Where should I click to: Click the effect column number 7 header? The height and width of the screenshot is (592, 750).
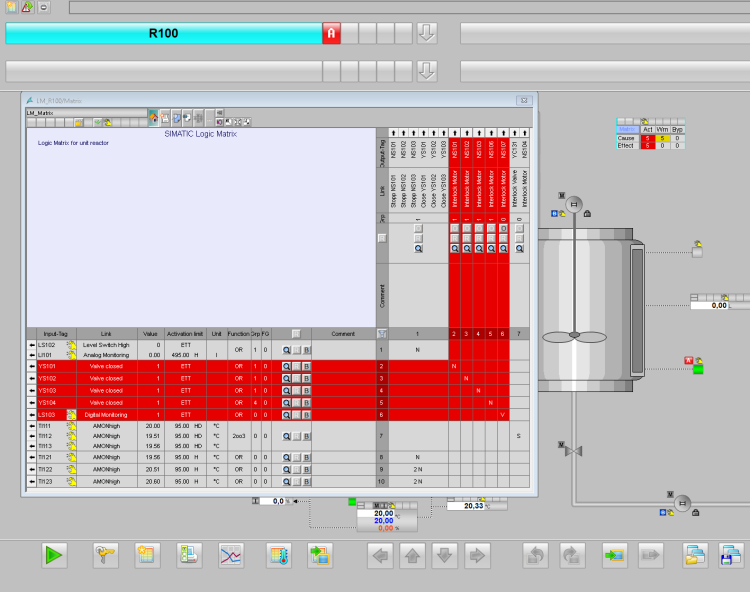[519, 334]
